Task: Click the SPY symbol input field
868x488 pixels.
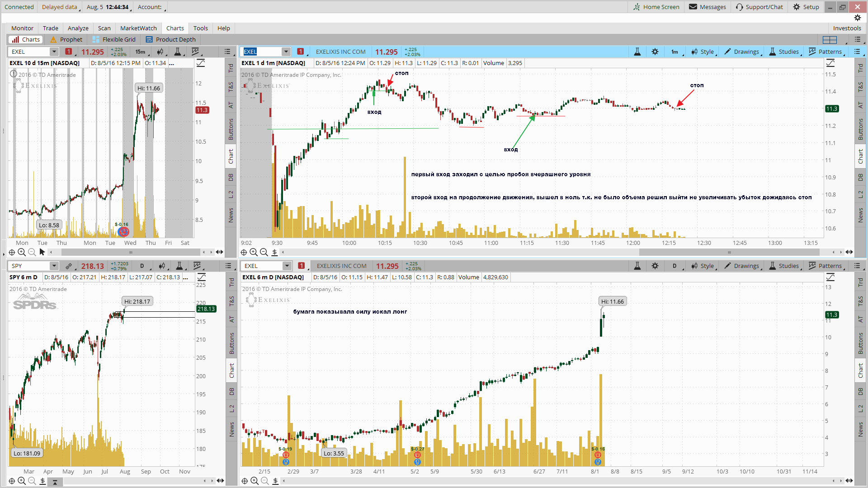Action: click(29, 266)
